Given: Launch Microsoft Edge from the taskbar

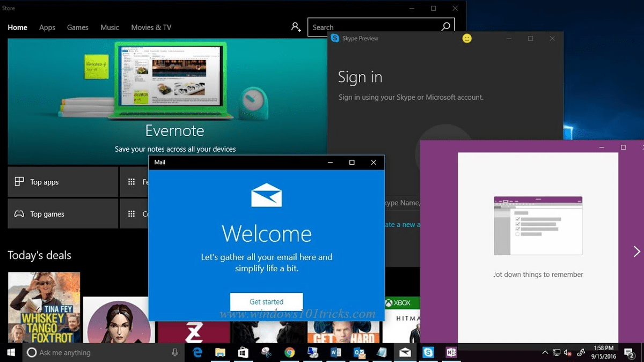Looking at the screenshot, I should [x=197, y=352].
